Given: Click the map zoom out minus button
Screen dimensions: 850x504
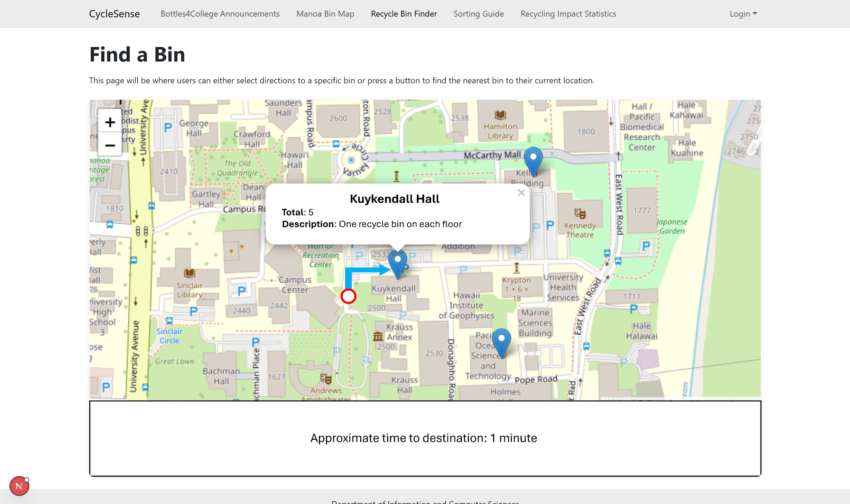Looking at the screenshot, I should point(110,146).
